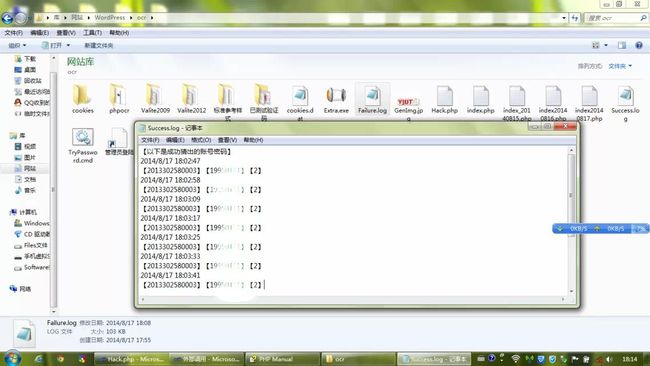Open the Explorer help icon
The height and width of the screenshot is (366, 650).
coord(639,45)
